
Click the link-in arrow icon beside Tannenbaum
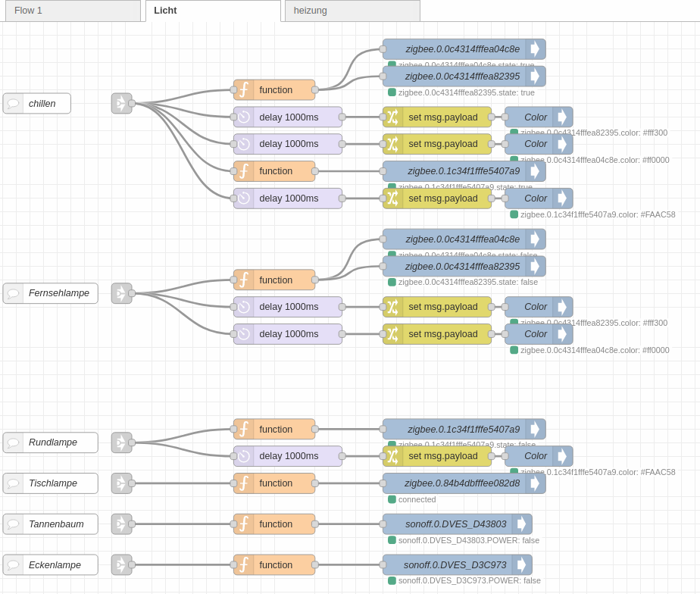121,524
